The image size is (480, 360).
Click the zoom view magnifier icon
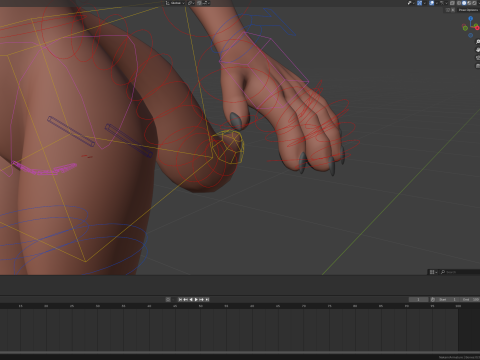[x=478, y=42]
